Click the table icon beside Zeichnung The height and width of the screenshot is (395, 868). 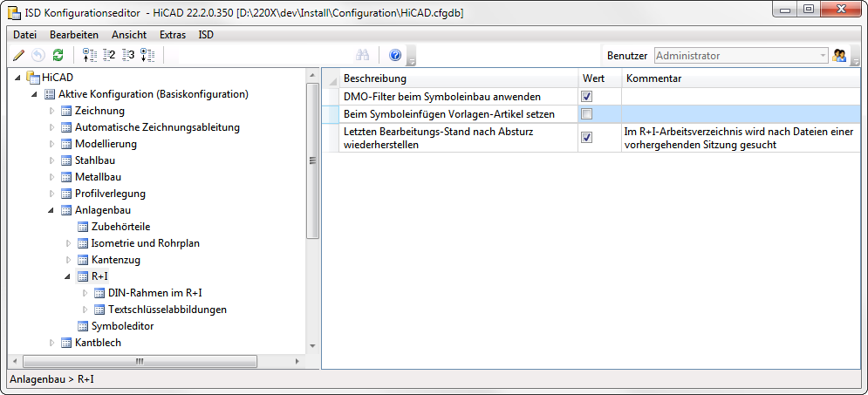pyautogui.click(x=66, y=111)
